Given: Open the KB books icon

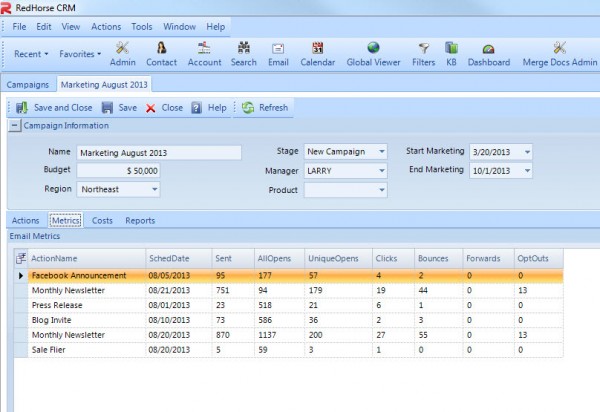Looking at the screenshot, I should click(452, 48).
